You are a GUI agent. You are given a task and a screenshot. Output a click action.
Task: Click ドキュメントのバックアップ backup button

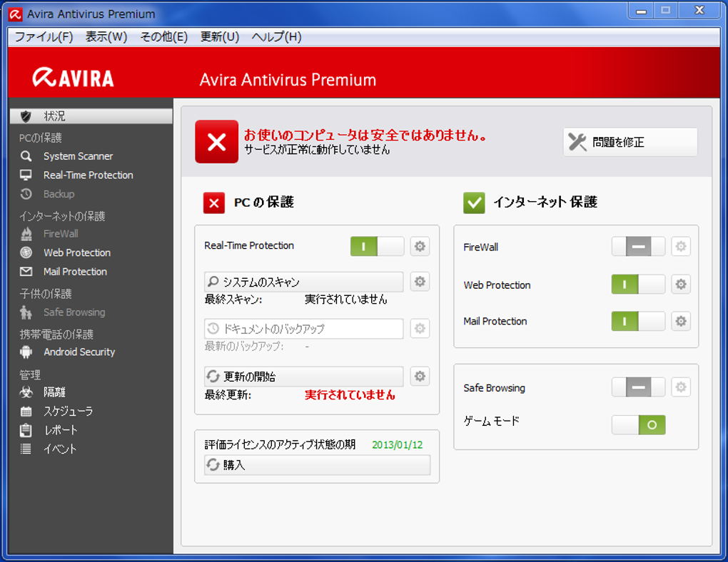(x=303, y=329)
